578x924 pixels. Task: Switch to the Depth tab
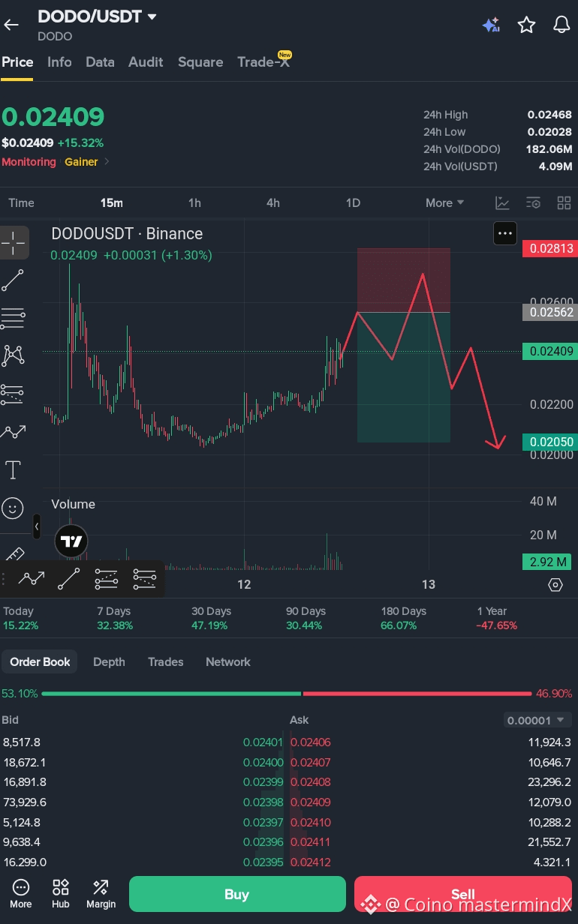click(109, 662)
